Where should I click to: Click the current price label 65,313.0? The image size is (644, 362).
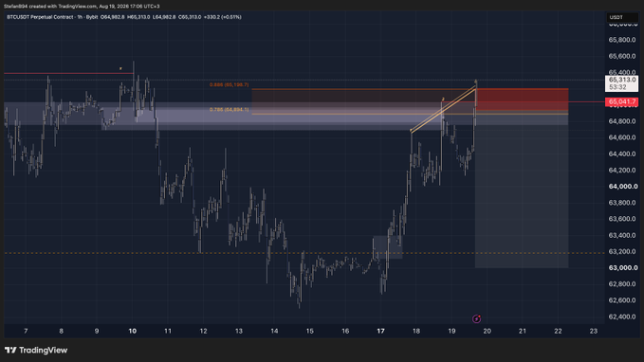click(622, 83)
